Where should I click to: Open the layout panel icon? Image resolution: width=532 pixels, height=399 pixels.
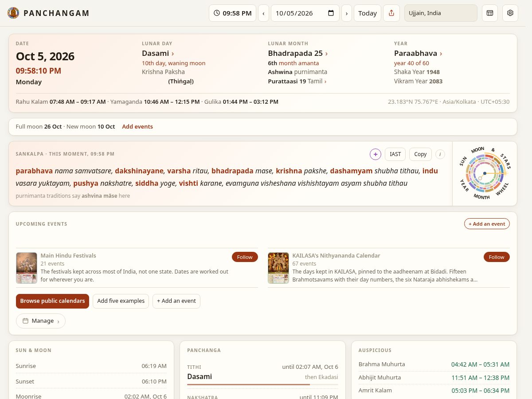(490, 13)
